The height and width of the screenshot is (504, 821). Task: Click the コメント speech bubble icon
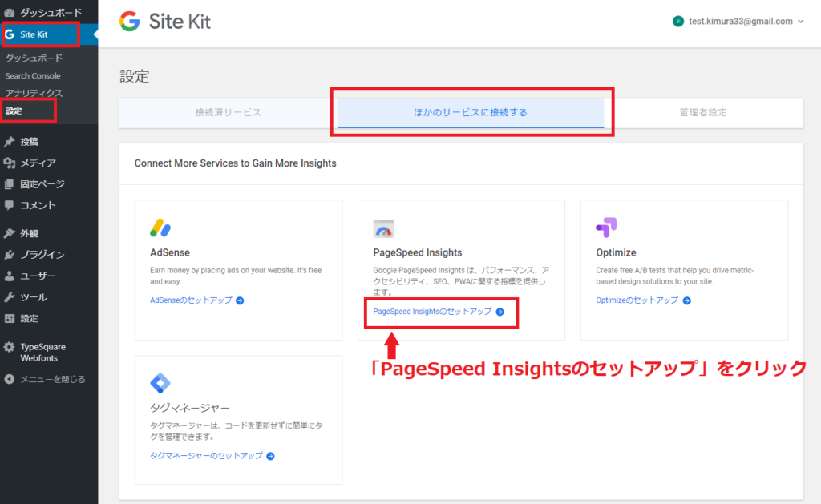(10, 205)
